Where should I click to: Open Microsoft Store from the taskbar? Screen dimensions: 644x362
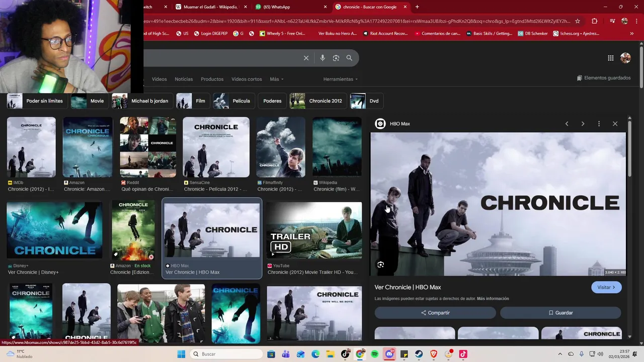[x=271, y=354]
